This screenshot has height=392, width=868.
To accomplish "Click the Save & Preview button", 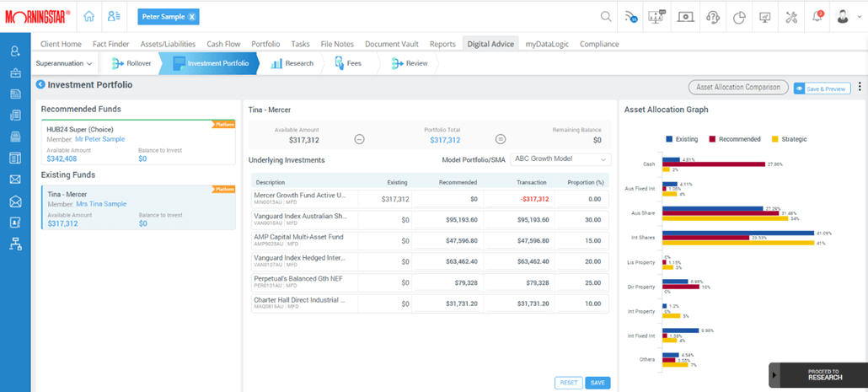I will 822,89.
